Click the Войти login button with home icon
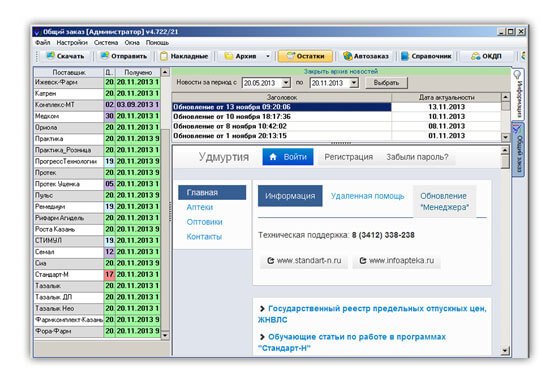 (288, 157)
